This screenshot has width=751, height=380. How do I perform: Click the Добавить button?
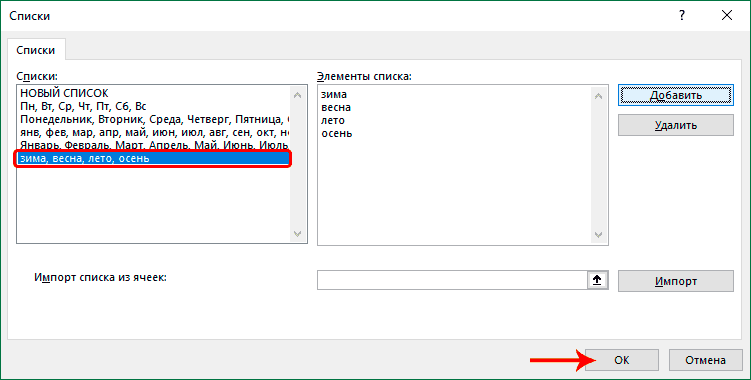(x=676, y=95)
